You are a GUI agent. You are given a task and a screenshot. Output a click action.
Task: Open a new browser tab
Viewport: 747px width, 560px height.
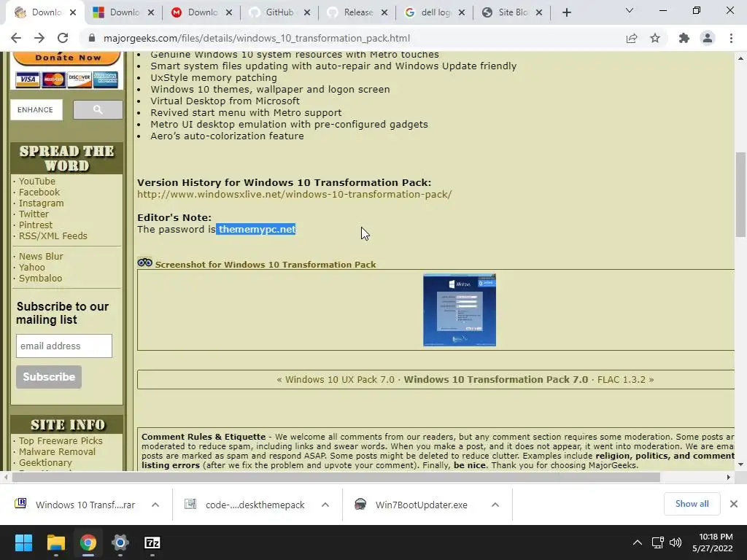pos(566,12)
